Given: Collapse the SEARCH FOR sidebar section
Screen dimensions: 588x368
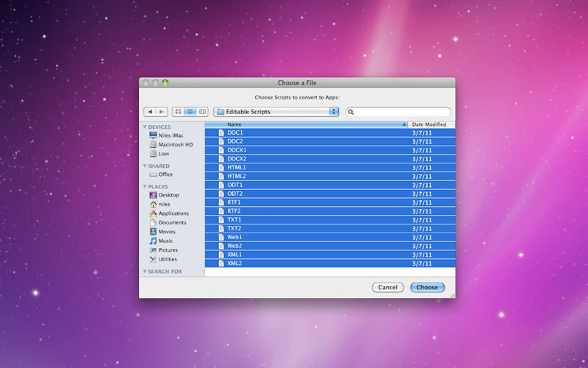Looking at the screenshot, I should click(145, 272).
